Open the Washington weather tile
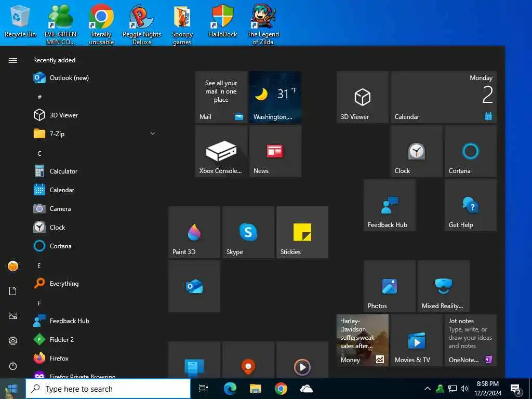Image resolution: width=532 pixels, height=399 pixels. [275, 97]
